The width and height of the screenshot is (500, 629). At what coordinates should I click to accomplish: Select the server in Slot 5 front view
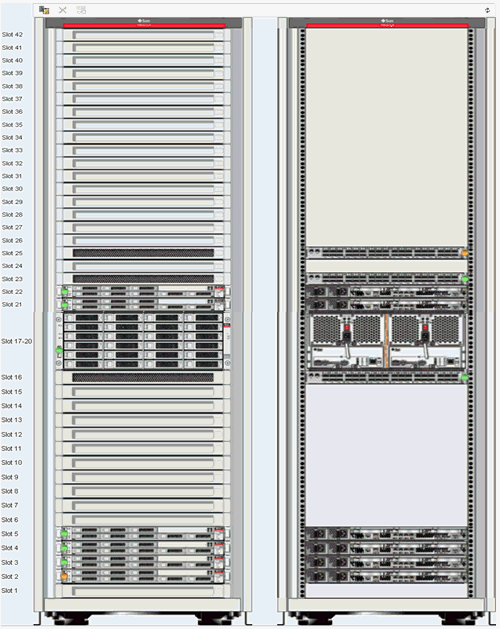pos(143,534)
